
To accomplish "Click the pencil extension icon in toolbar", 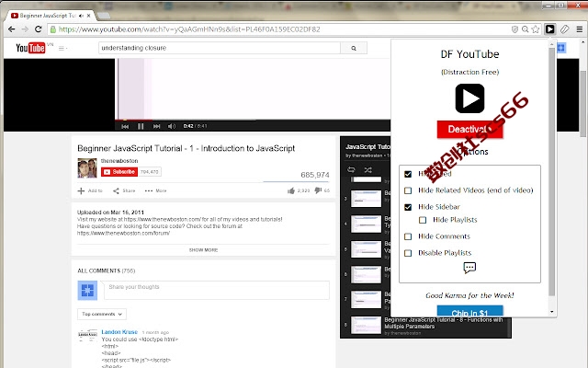I will pyautogui.click(x=565, y=29).
